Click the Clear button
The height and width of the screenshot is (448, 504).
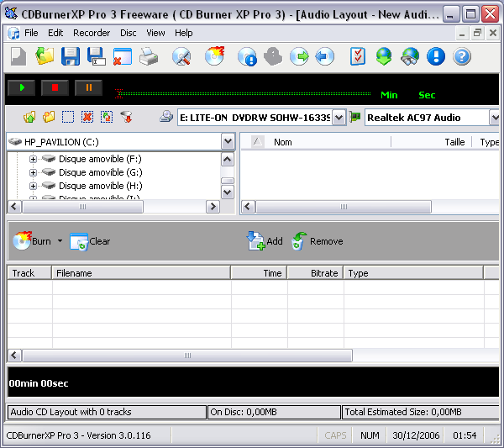pos(90,241)
